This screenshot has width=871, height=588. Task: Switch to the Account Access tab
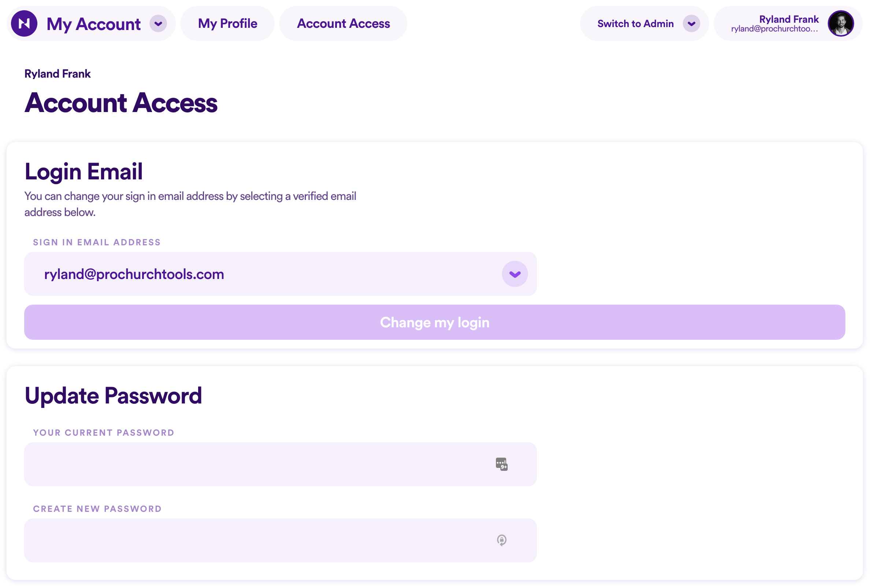click(x=343, y=23)
